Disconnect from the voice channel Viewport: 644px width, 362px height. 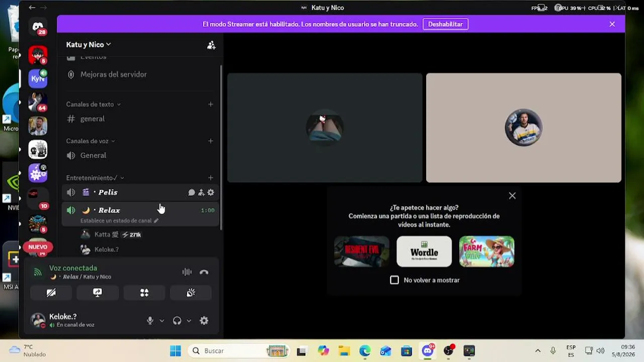pyautogui.click(x=204, y=272)
